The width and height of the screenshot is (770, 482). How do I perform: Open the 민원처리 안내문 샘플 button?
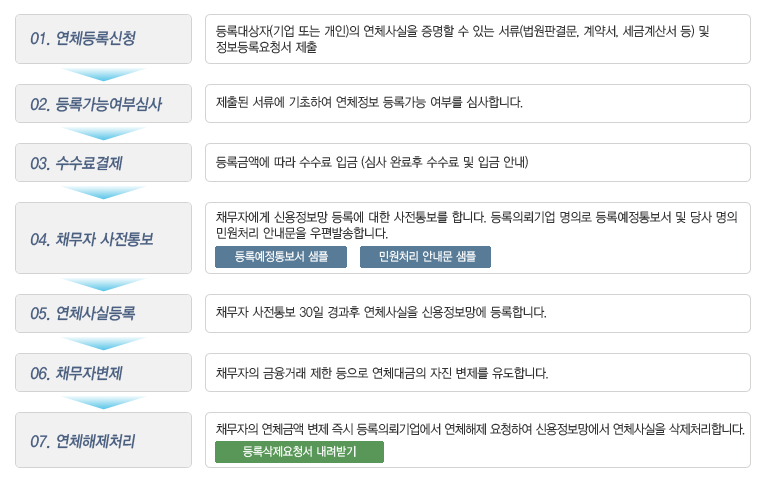click(425, 257)
